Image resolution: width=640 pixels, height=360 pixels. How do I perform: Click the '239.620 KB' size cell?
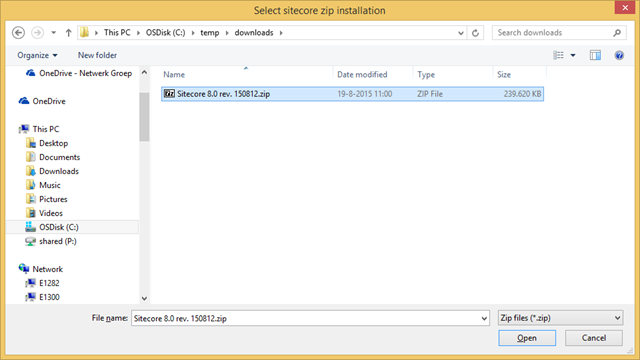522,94
